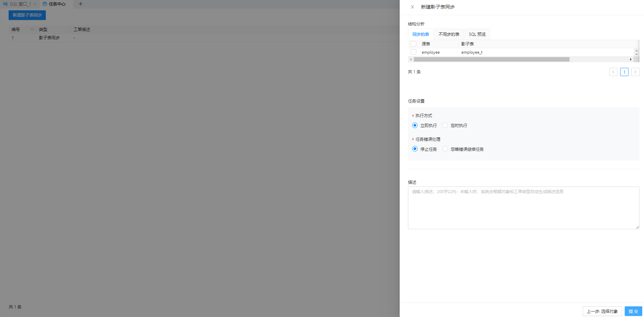Click the search icon in 编号 column
Screen dimensions: 644x317
pyautogui.click(x=32, y=29)
